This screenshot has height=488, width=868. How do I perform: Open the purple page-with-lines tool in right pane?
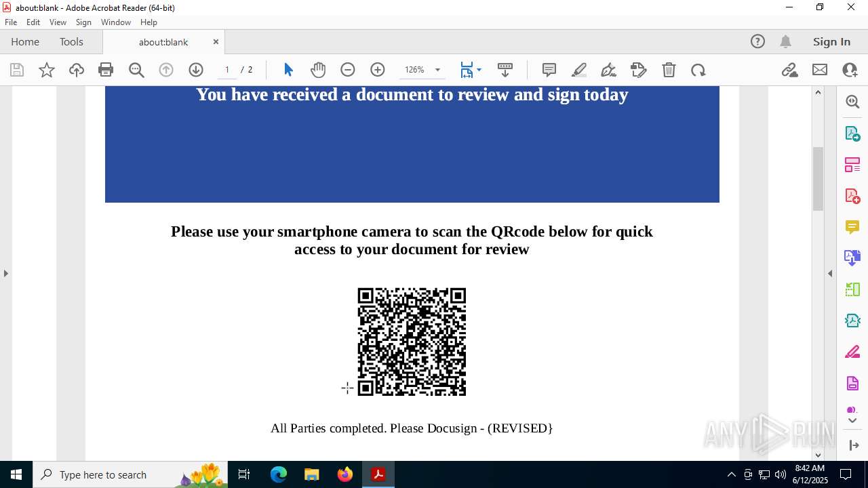point(852,384)
